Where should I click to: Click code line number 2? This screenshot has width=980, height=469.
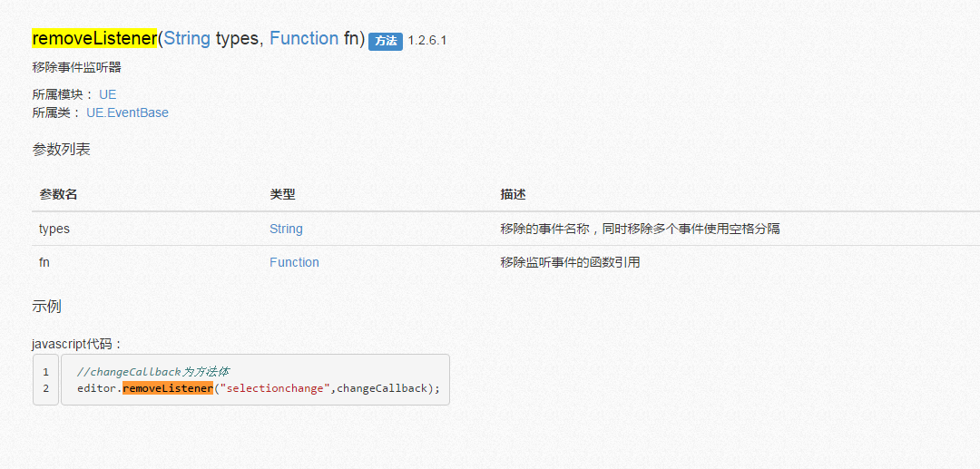[45, 388]
